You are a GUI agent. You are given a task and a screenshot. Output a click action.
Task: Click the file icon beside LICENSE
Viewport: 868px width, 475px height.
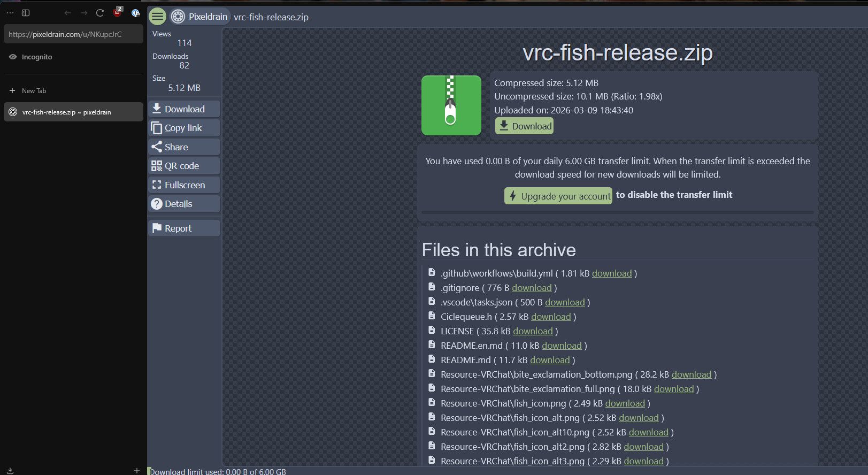click(x=432, y=330)
